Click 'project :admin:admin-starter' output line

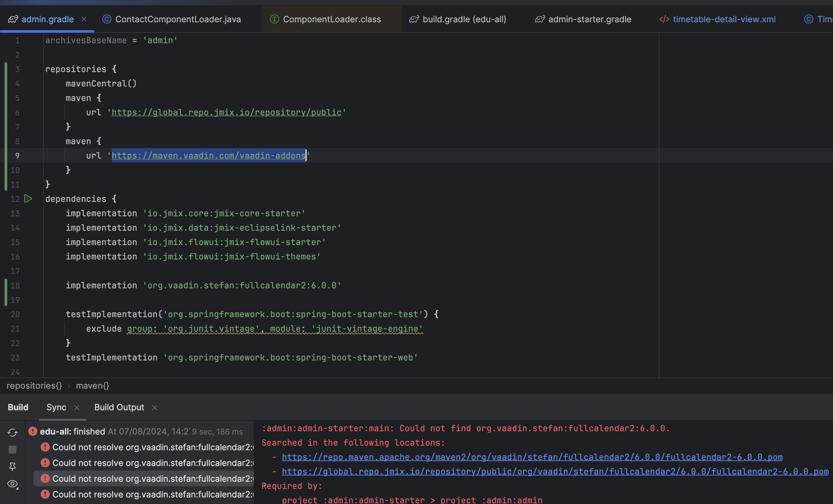[412, 500]
